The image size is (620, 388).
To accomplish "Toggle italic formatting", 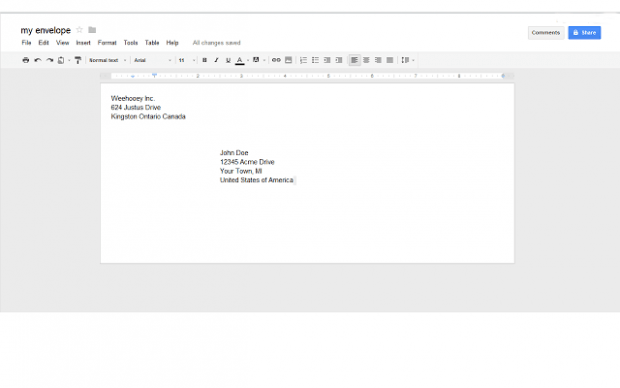I will tap(216, 60).
